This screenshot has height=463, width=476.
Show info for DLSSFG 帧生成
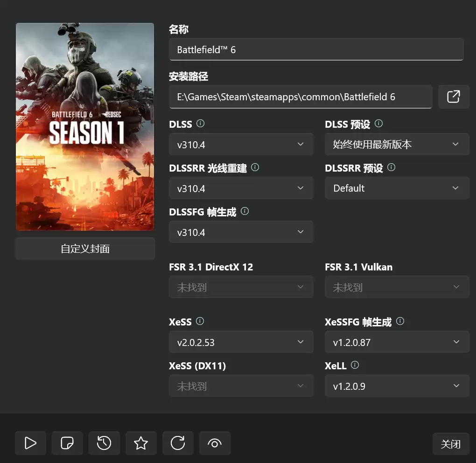click(245, 211)
